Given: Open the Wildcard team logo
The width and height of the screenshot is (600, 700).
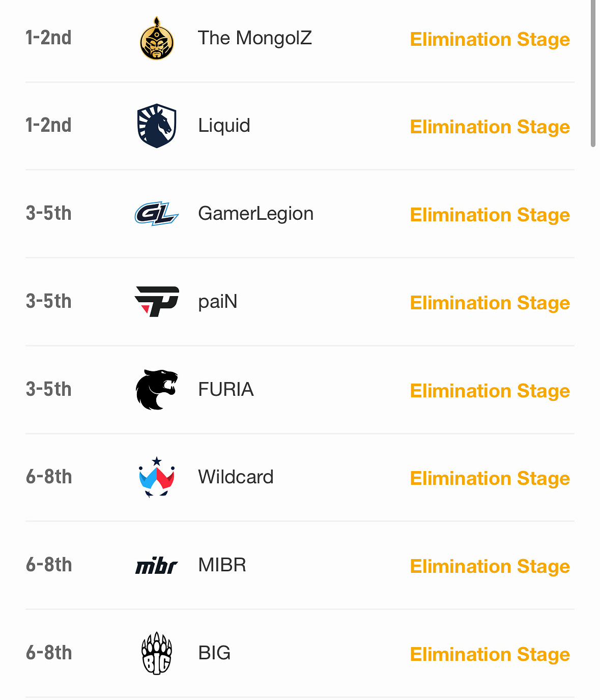Looking at the screenshot, I should pos(157,477).
